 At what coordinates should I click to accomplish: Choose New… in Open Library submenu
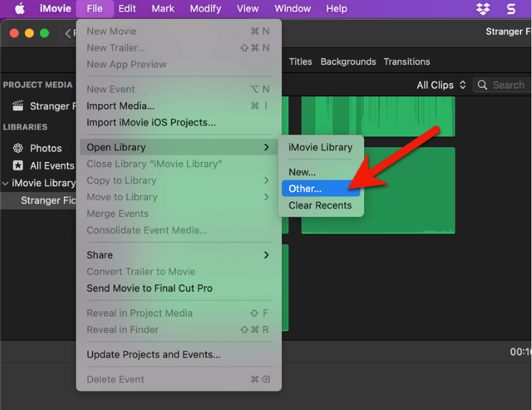[321, 172]
